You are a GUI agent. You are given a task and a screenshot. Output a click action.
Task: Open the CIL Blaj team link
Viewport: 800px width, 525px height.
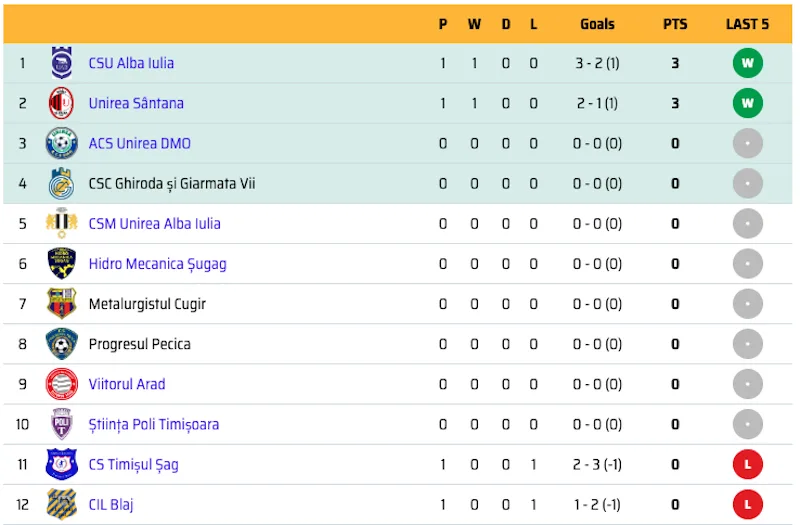tap(111, 505)
